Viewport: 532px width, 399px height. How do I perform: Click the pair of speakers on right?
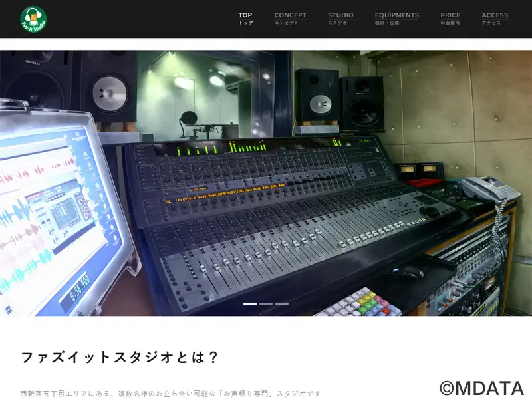pyautogui.click(x=339, y=100)
